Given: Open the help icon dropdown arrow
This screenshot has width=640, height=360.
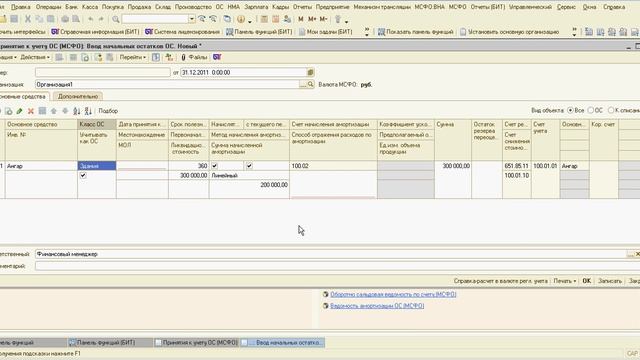Looking at the screenshot, I should [250, 21].
